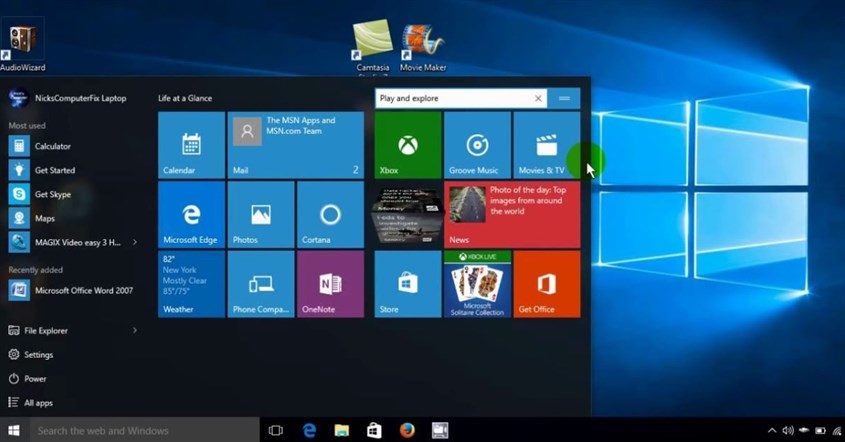845x442 pixels.
Task: Launch the Microsoft Edge tile
Action: point(191,215)
